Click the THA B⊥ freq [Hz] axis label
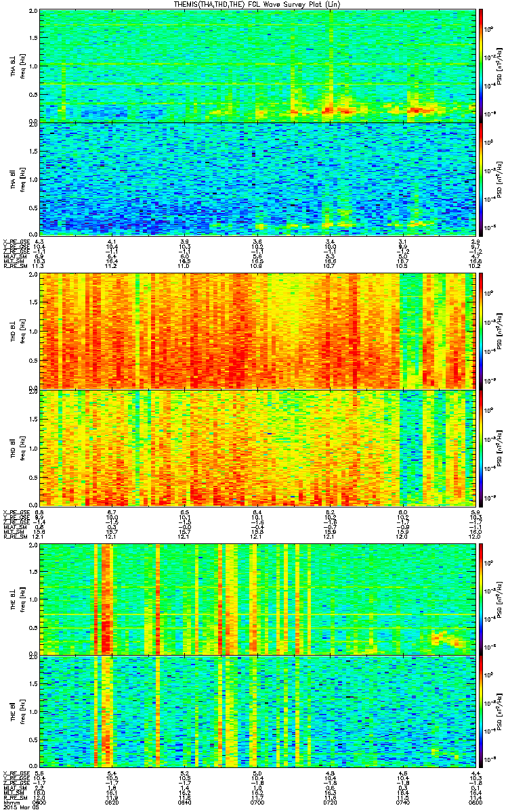 [18, 66]
